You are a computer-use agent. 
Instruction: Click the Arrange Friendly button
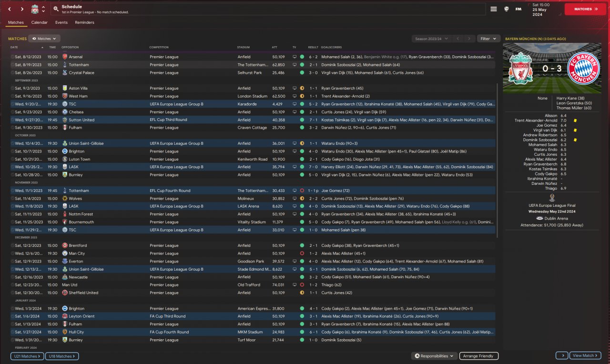point(479,356)
